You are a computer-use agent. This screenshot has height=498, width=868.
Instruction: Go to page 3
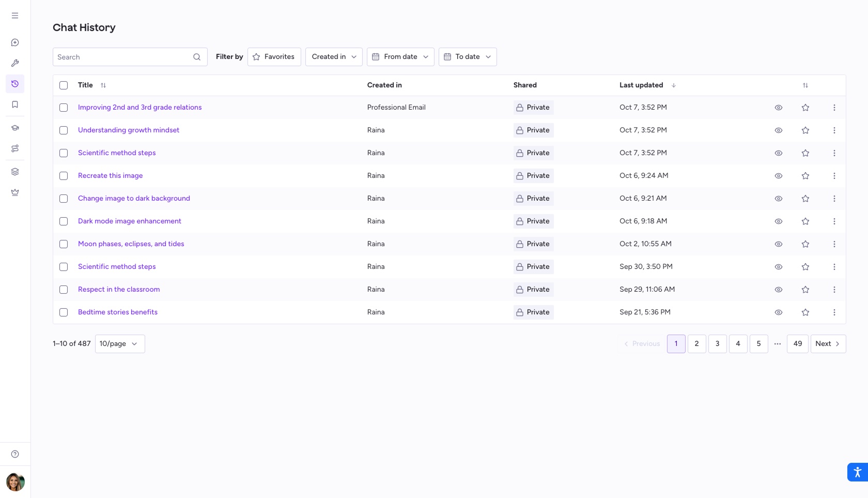(717, 344)
